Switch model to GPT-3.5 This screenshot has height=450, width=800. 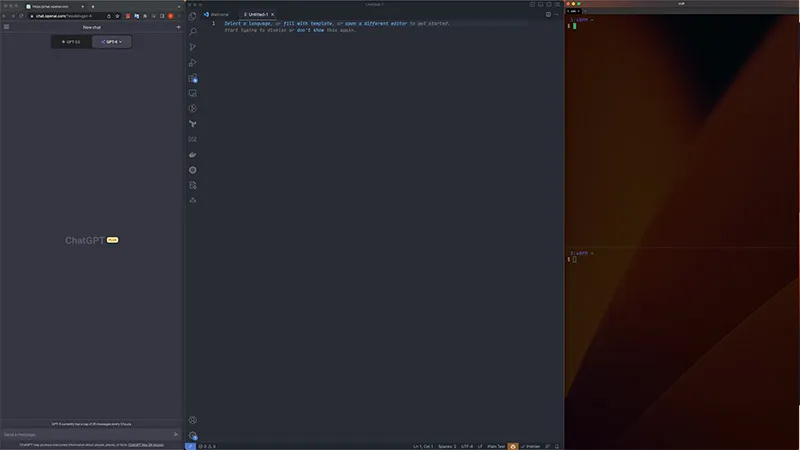pos(71,42)
